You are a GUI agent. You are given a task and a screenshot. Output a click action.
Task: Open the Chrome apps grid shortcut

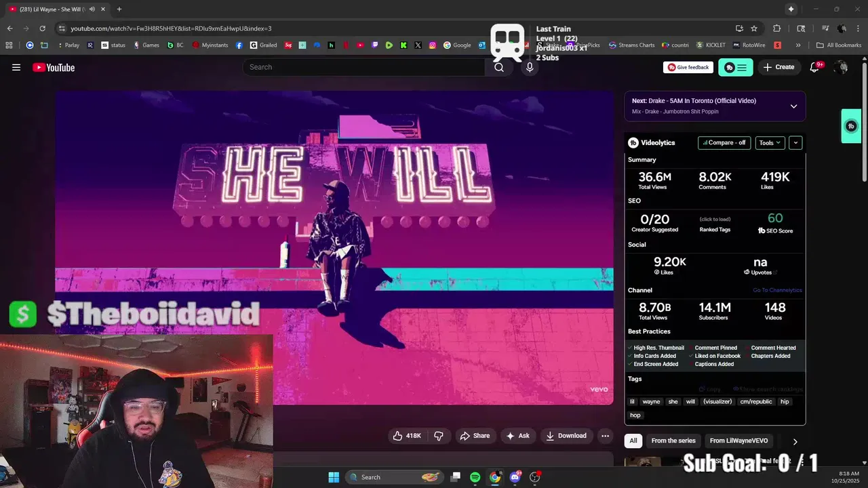coord(9,45)
